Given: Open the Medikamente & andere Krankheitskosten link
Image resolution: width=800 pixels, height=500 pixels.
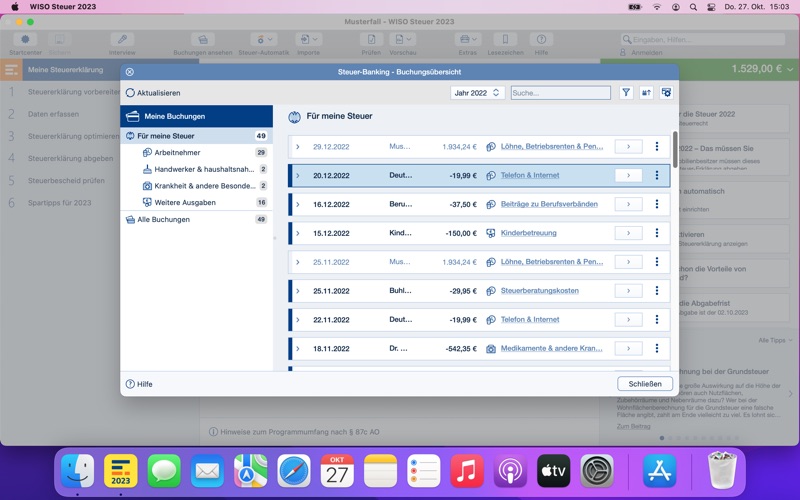Looking at the screenshot, I should pyautogui.click(x=552, y=348).
